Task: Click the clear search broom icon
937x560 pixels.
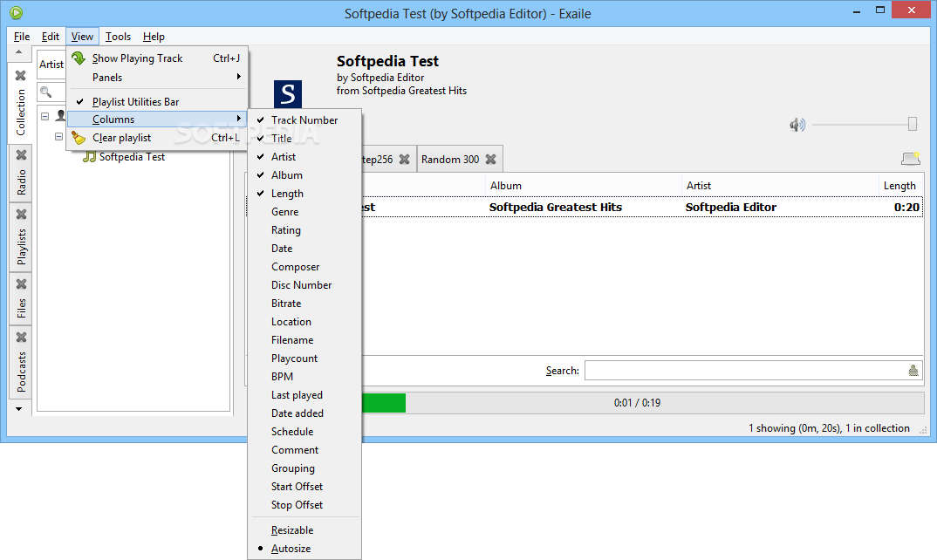Action: (x=913, y=371)
